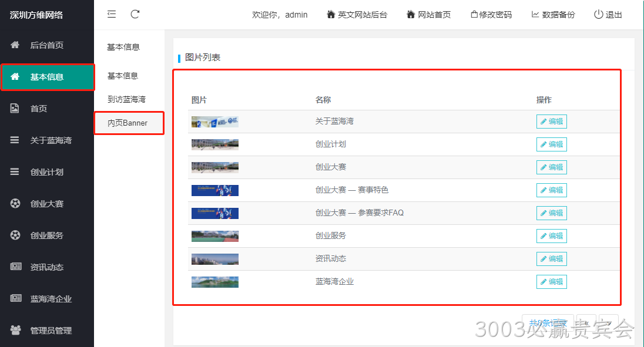Screen dimensions: 644x347
Task: Click the lock icon before 修改密码
Action: 474,14
